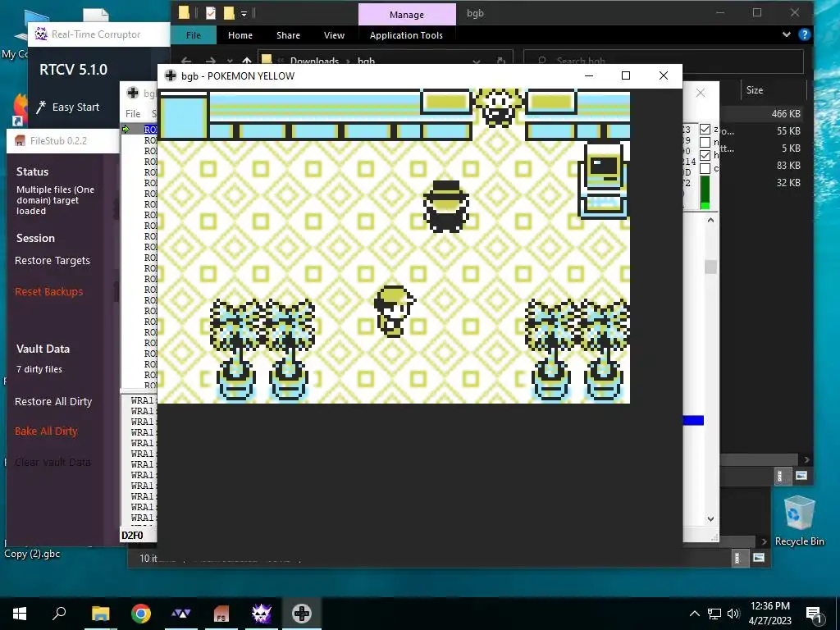Screen dimensions: 840x630
Task: Click Clear Vault Data
Action: point(53,462)
